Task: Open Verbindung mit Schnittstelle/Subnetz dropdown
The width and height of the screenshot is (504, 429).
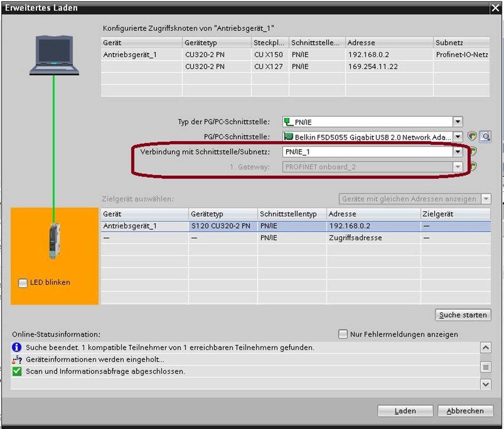Action: coord(457,152)
